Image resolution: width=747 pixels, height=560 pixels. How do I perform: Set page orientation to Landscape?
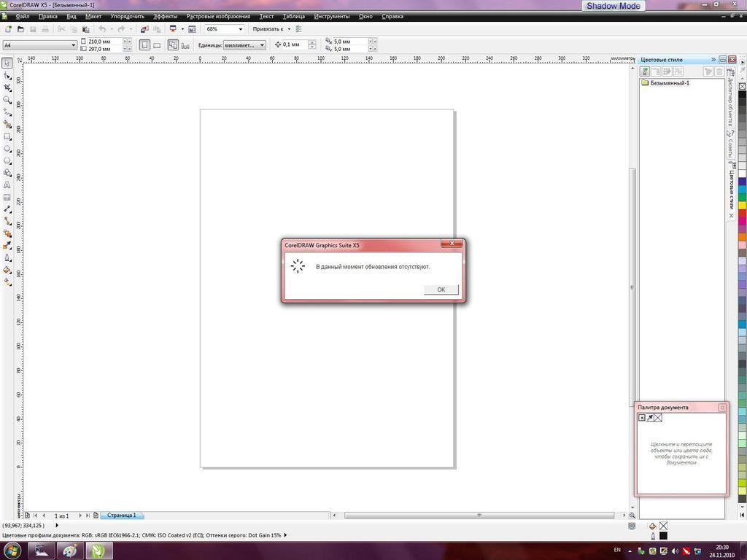[157, 45]
